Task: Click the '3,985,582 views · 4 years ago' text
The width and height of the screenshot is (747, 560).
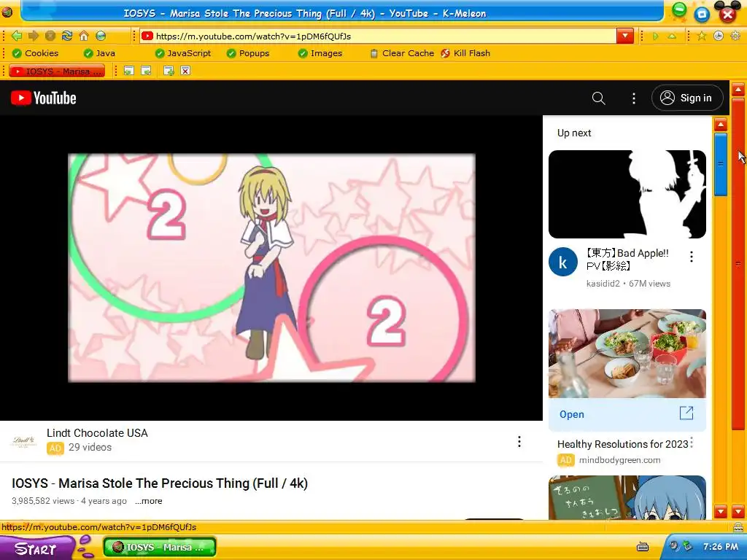Action: (69, 501)
